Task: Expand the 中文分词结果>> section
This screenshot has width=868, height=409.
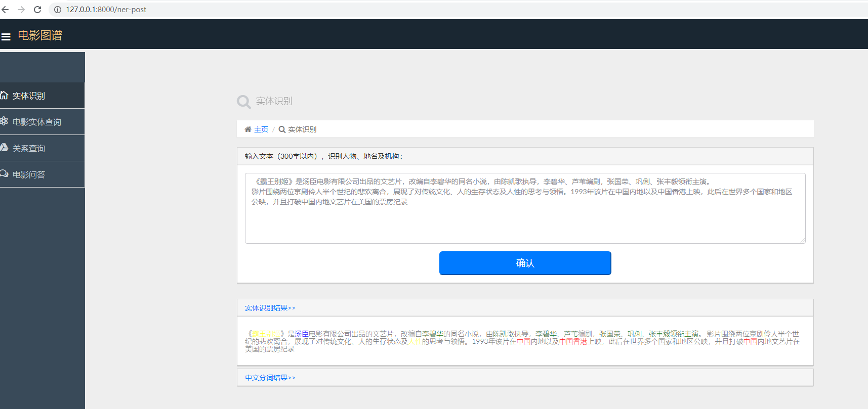Action: [270, 378]
